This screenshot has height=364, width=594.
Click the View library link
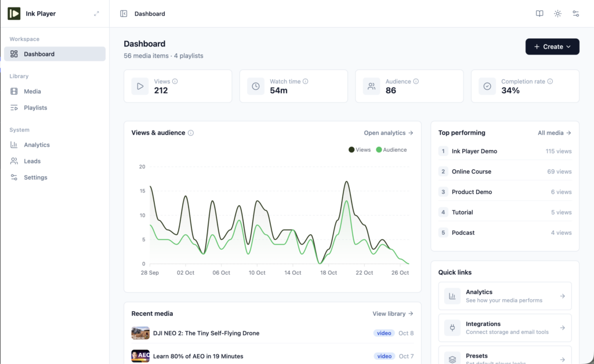[393, 314]
